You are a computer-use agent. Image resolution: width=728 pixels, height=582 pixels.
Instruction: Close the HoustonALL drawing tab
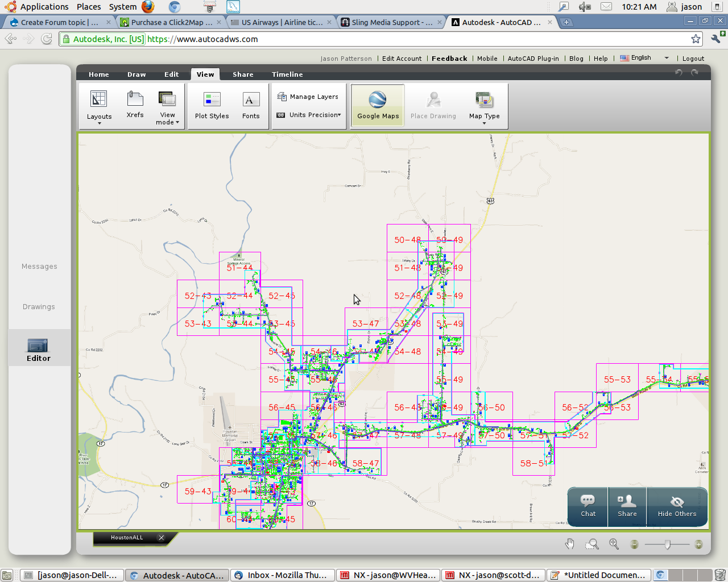[x=162, y=538]
